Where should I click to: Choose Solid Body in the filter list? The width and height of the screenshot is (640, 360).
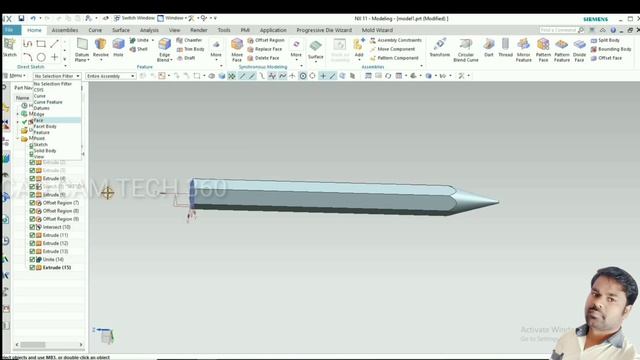(x=57, y=151)
